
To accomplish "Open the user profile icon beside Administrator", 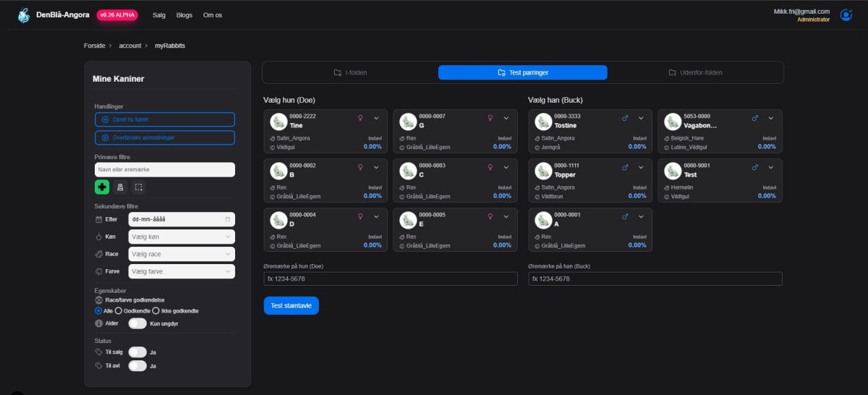I will [x=846, y=14].
